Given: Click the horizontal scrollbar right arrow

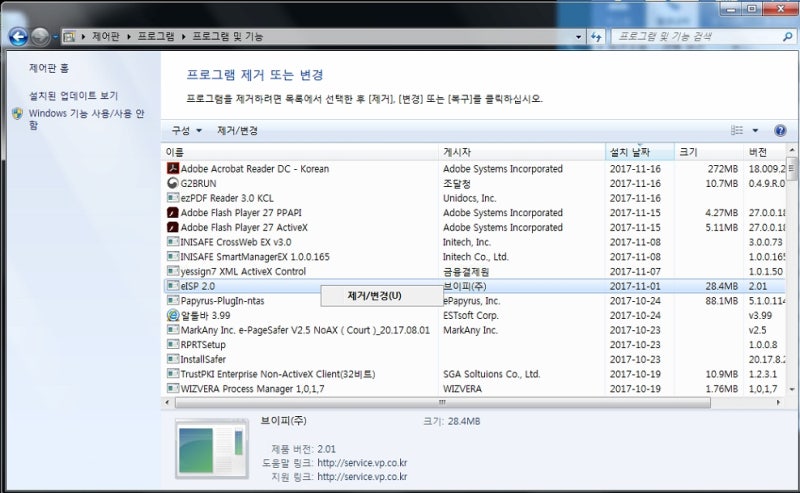Looking at the screenshot, I should (778, 403).
